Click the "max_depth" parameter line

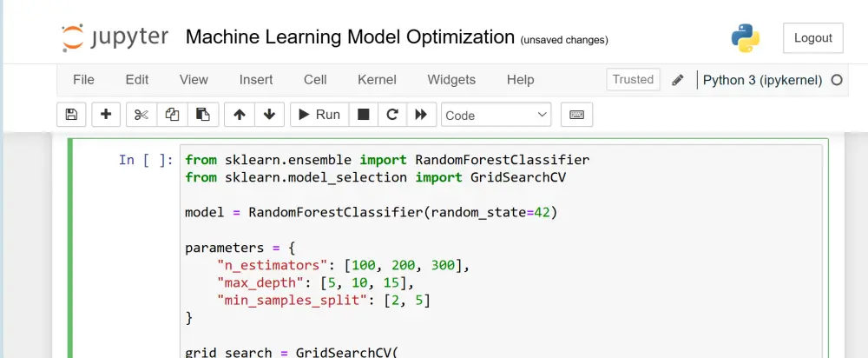[316, 283]
